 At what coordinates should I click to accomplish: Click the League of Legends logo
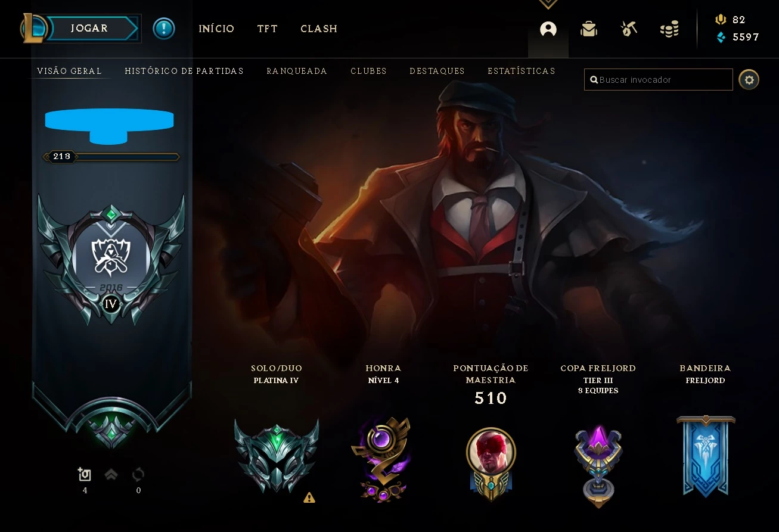click(34, 29)
